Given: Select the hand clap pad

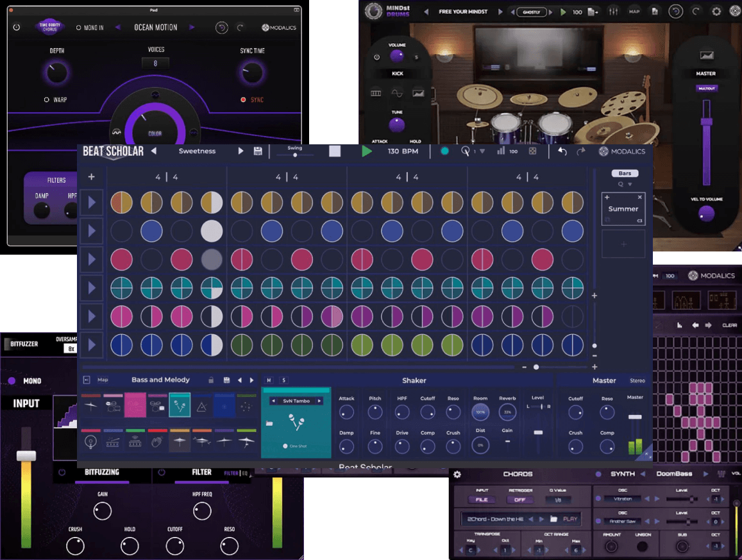Looking at the screenshot, I should [x=157, y=442].
